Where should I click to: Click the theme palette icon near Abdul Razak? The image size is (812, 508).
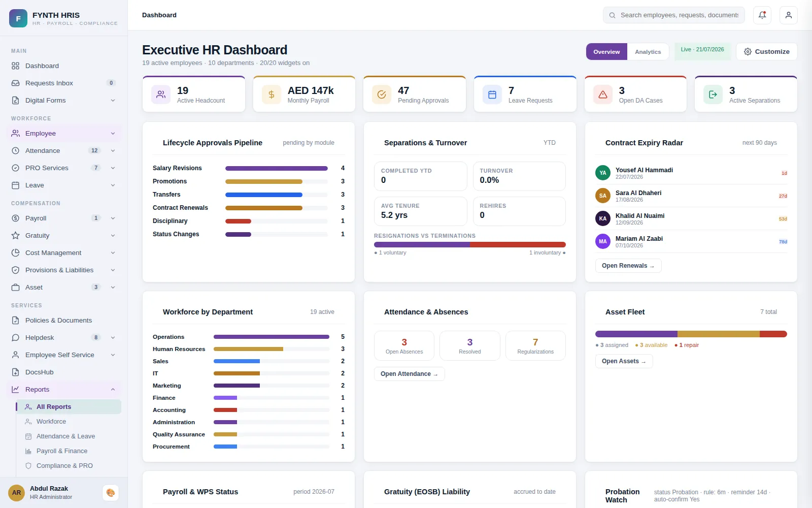coord(111,493)
